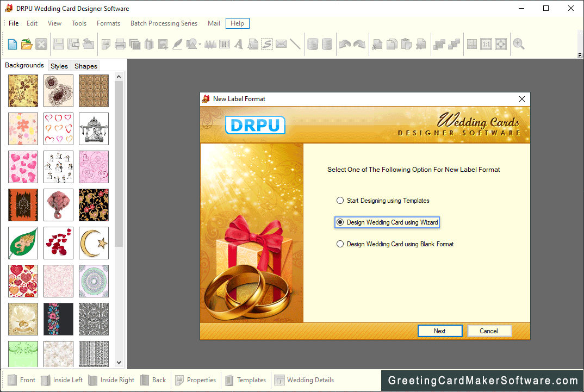Select the green leaf Ganesha background

click(x=23, y=243)
